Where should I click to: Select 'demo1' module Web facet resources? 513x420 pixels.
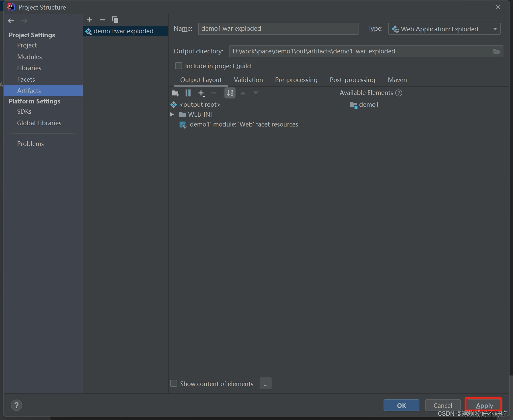point(239,124)
